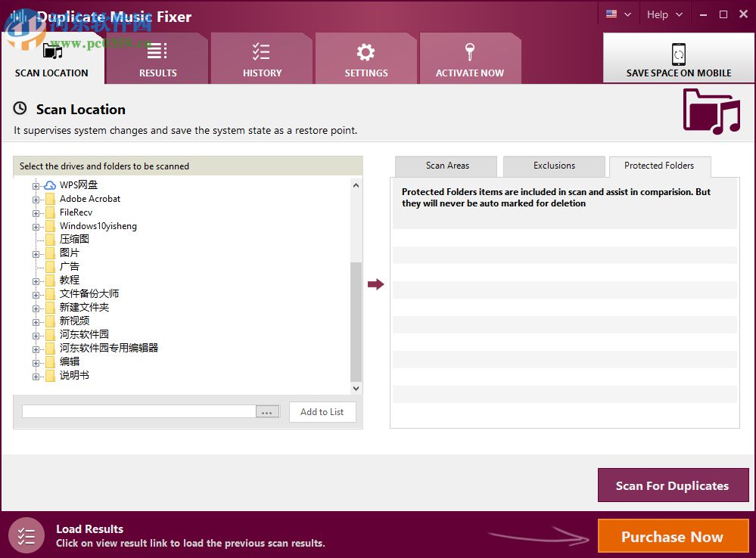Minimize the Duplicate Music Fixer window
This screenshot has width=756, height=558.
(x=704, y=14)
